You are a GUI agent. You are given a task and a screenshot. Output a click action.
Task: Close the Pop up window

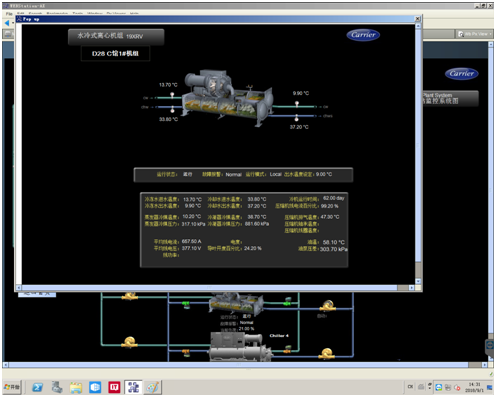(417, 19)
